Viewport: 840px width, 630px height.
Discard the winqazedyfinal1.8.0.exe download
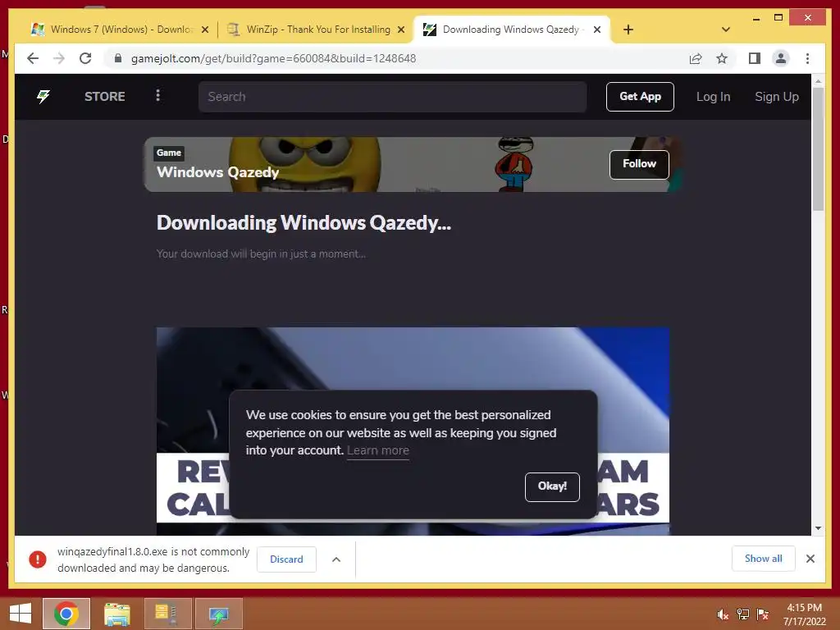coord(286,559)
